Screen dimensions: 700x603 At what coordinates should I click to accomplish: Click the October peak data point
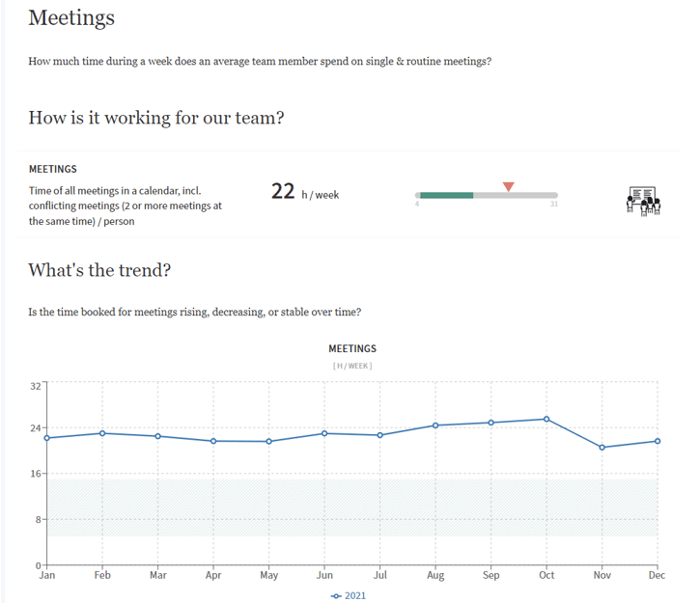546,419
